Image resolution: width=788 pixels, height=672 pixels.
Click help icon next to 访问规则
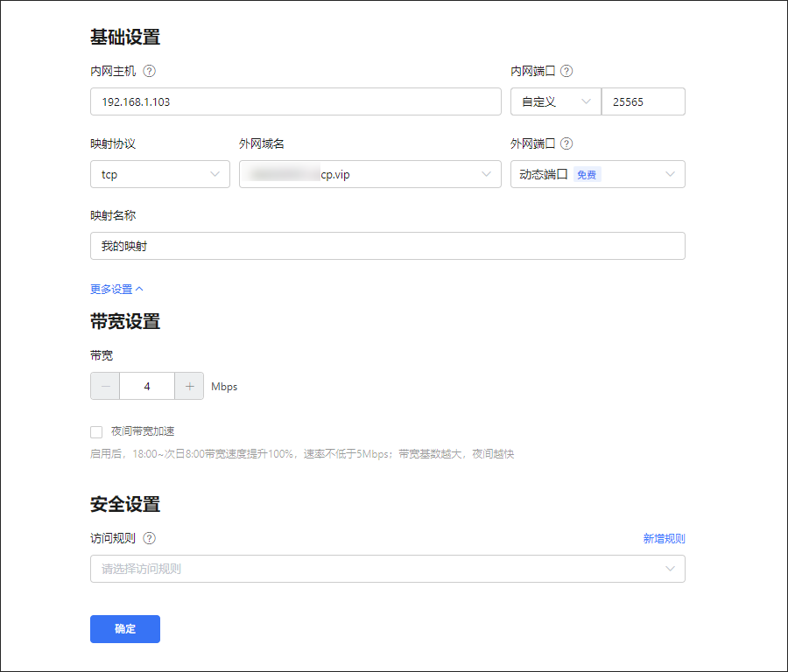149,538
